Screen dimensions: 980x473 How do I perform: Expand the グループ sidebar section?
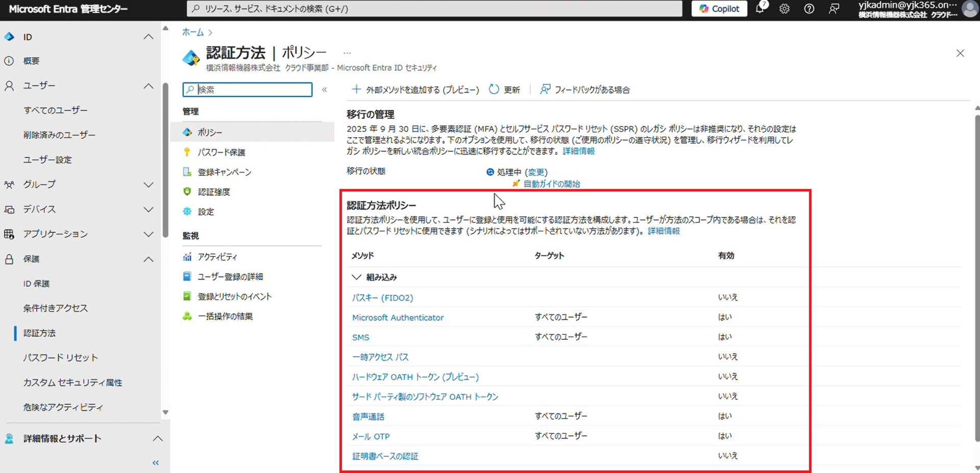[x=148, y=185]
